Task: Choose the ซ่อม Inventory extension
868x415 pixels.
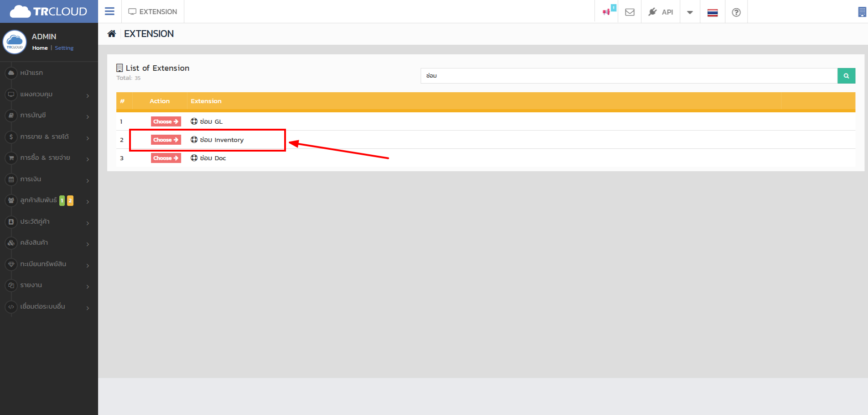Action: tap(166, 140)
